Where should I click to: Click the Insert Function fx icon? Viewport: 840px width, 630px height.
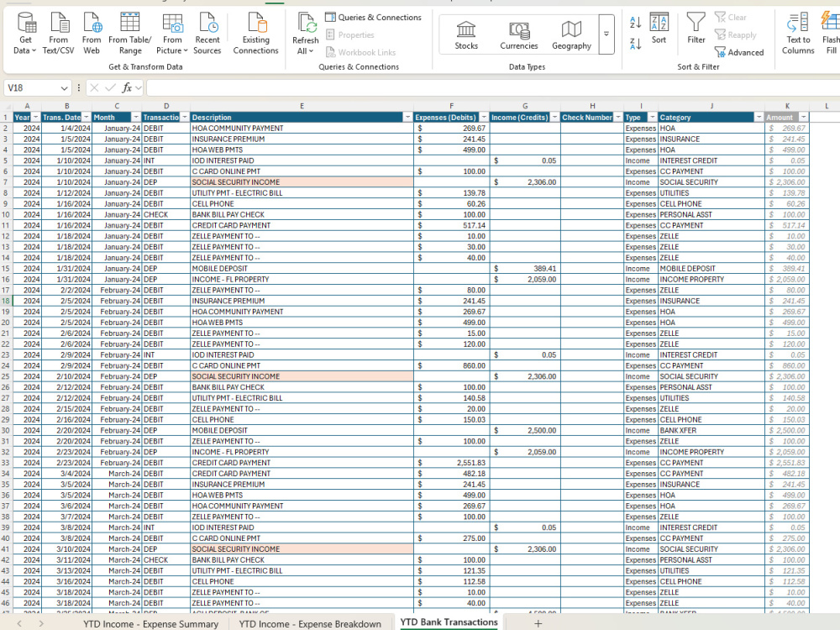point(127,88)
